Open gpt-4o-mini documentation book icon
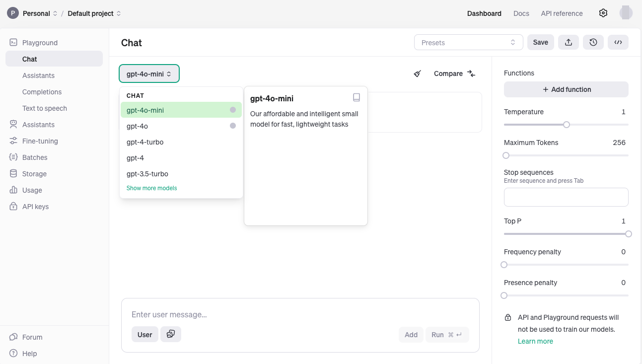Image resolution: width=642 pixels, height=364 pixels. 356,97
